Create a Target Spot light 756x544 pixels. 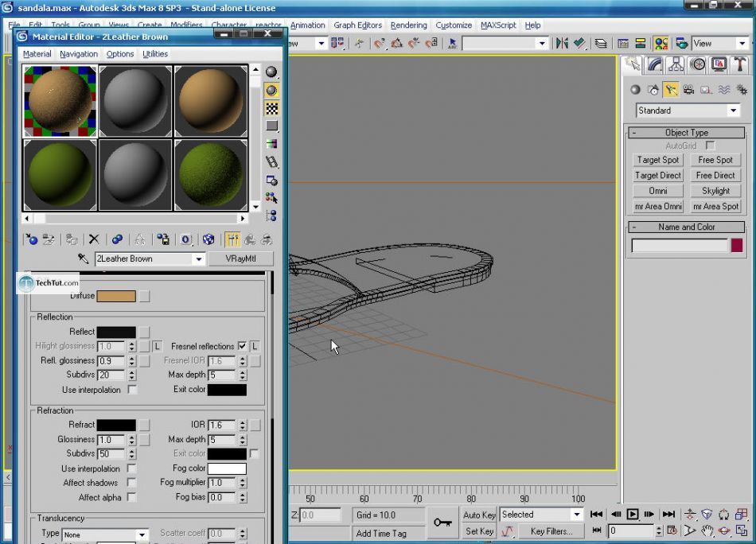point(657,160)
